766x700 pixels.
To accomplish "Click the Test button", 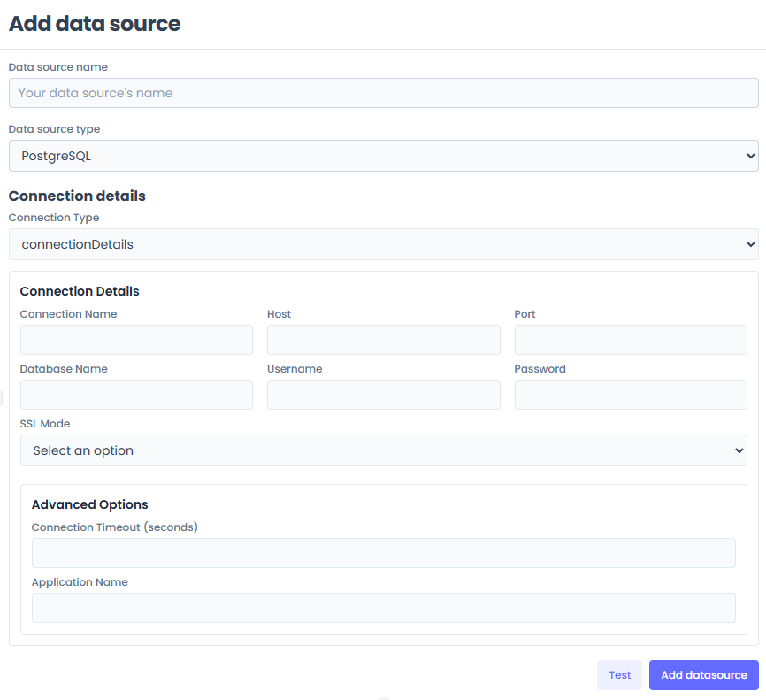I will coord(619,674).
